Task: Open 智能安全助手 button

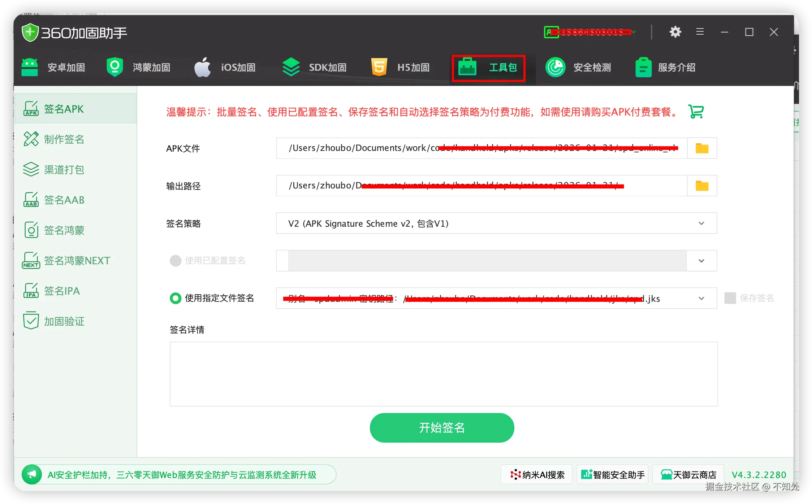Action: [613, 474]
